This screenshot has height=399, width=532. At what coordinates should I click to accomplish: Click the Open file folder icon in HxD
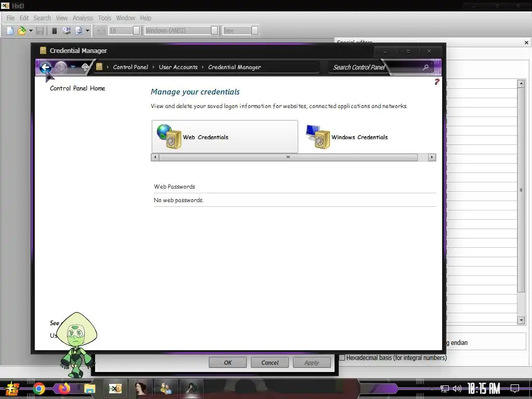tap(22, 31)
